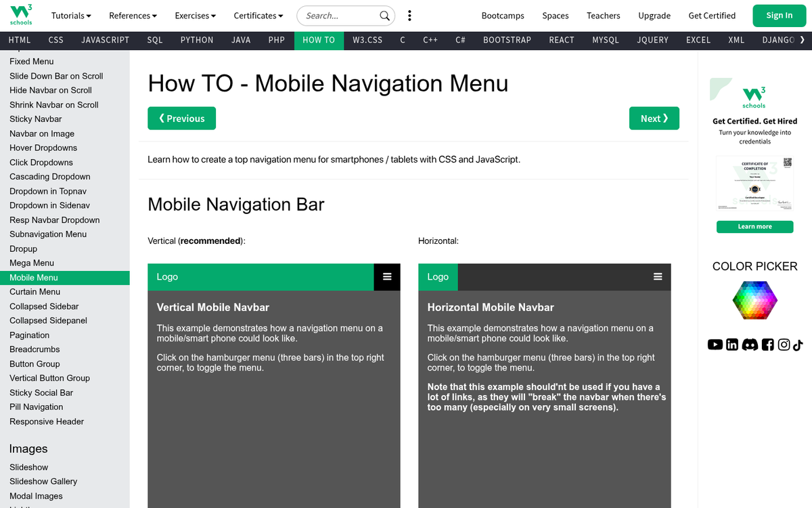
Task: Select the BOOTSTRAP tab
Action: click(x=507, y=40)
